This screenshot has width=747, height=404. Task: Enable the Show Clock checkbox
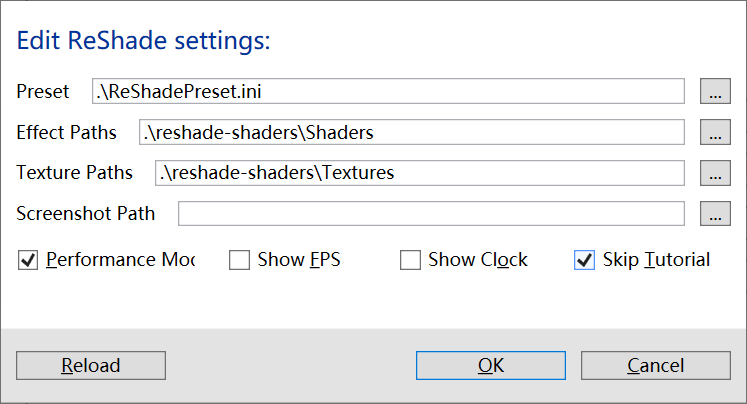pyautogui.click(x=410, y=261)
